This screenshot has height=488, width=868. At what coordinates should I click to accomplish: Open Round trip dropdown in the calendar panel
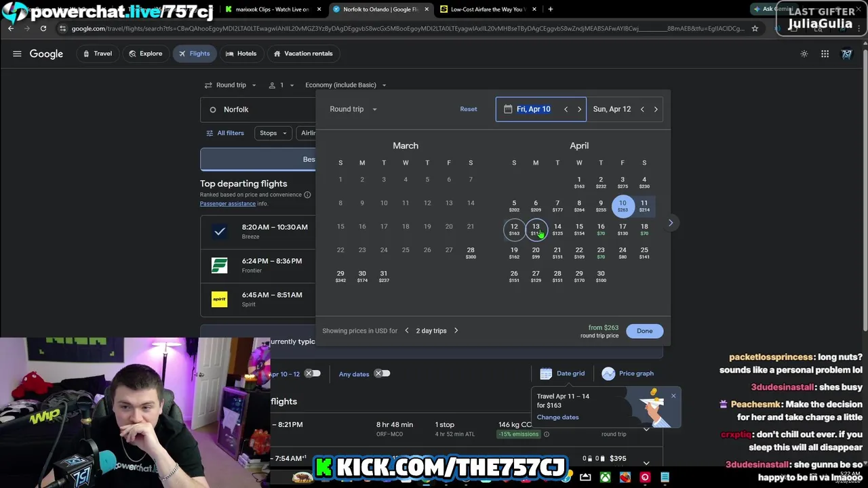click(x=353, y=109)
